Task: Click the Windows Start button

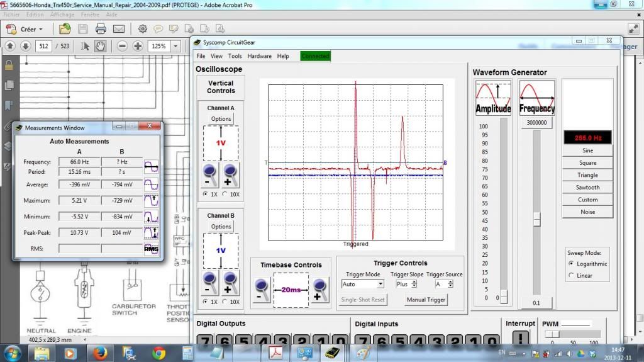Action: 12,353
